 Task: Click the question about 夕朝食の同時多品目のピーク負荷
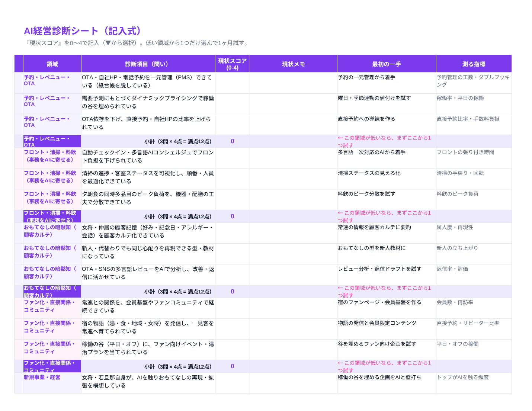[x=148, y=199]
